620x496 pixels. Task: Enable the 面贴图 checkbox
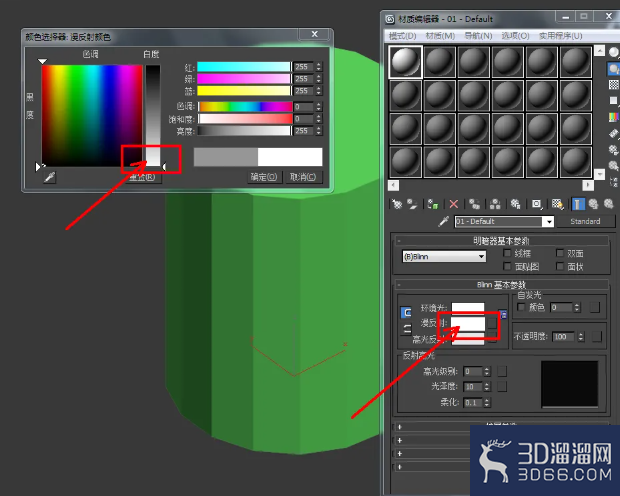[507, 266]
